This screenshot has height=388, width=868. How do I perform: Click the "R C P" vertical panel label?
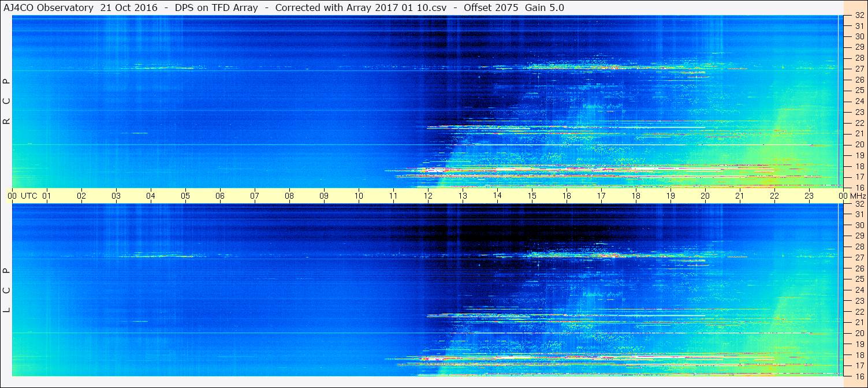[7, 102]
